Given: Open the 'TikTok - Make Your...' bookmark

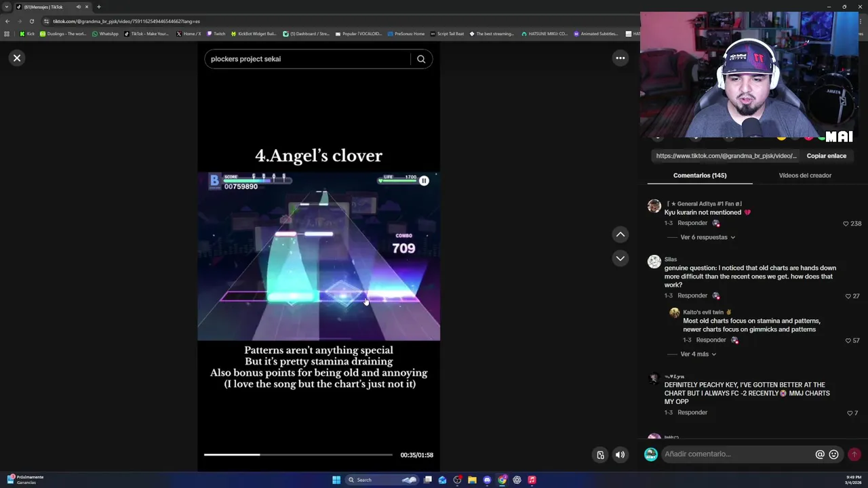Looking at the screenshot, I should tap(146, 34).
